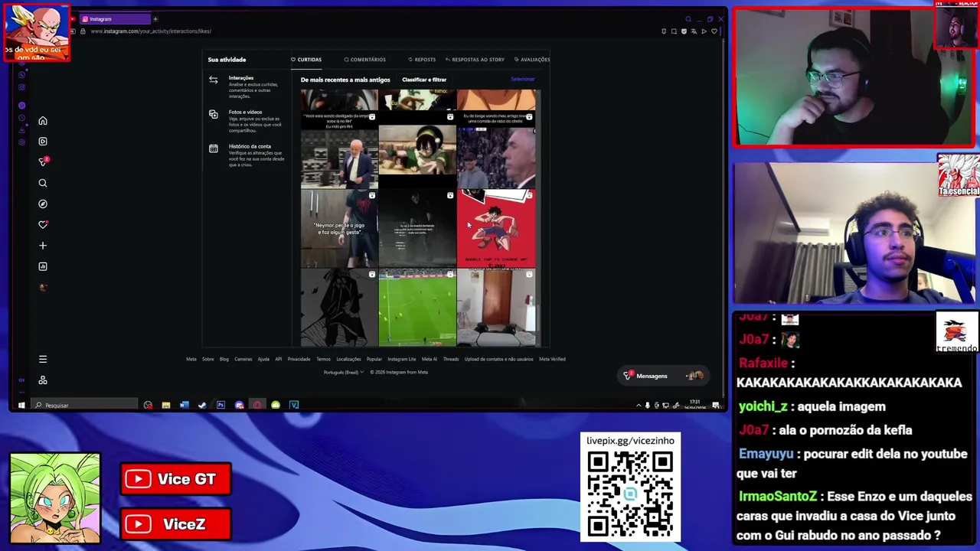Screen dimensions: 980x551
Task: Open the Classificar e filtrar option
Action: (x=424, y=80)
